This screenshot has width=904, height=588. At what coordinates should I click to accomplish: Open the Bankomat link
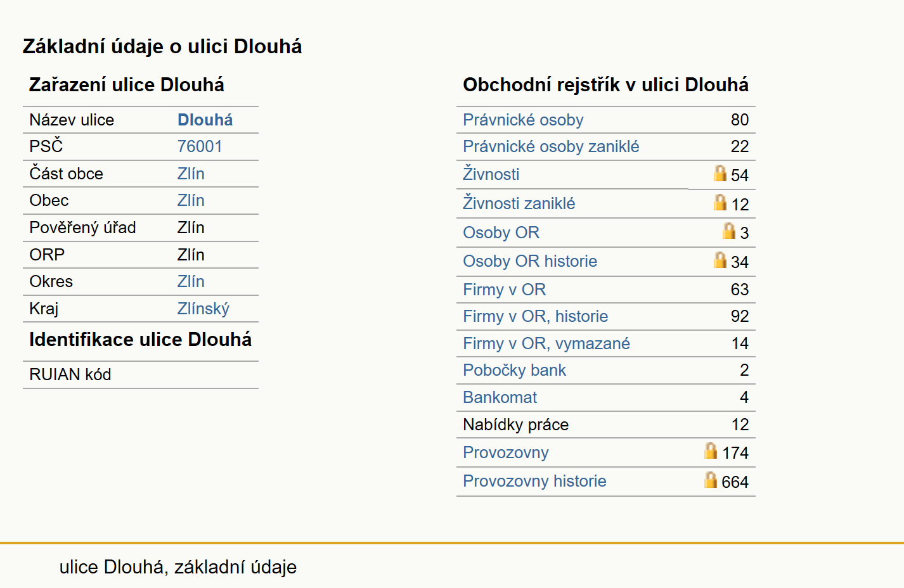click(x=500, y=397)
